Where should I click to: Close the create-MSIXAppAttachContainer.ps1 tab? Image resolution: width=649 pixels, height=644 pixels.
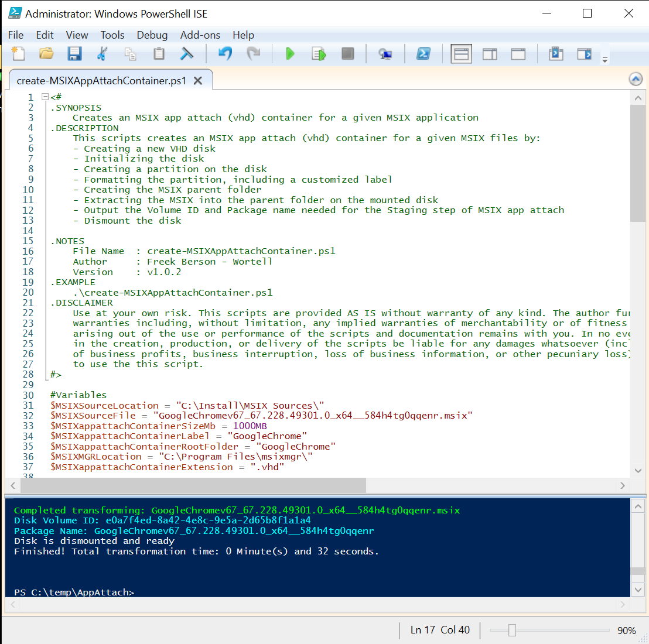[198, 81]
